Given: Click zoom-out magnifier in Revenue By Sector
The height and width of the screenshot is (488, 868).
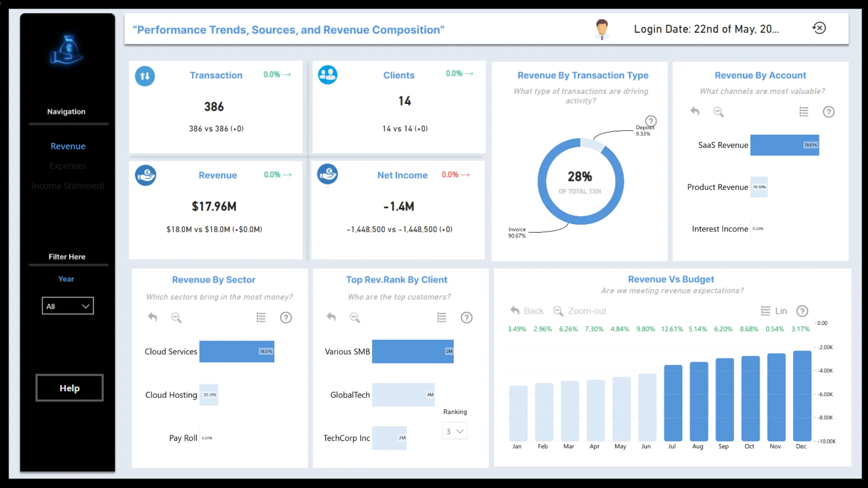Looking at the screenshot, I should tap(176, 318).
